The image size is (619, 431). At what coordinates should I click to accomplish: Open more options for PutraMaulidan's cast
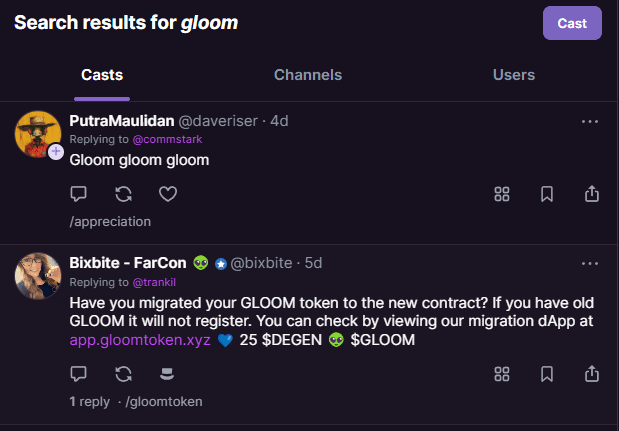coord(590,122)
